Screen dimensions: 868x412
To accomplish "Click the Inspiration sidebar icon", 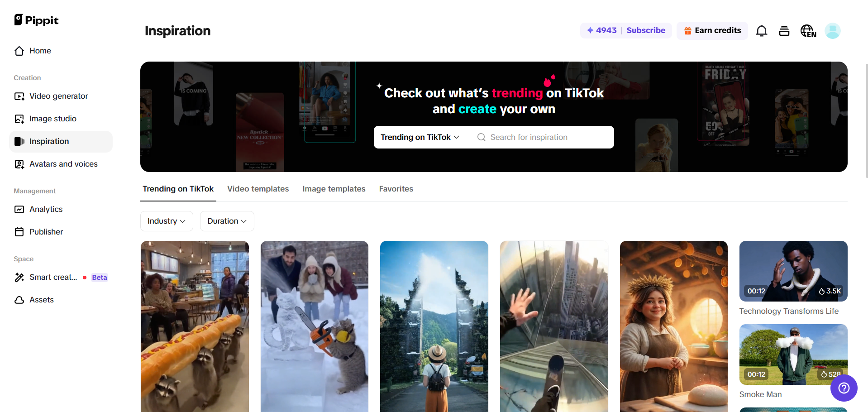I will (19, 141).
